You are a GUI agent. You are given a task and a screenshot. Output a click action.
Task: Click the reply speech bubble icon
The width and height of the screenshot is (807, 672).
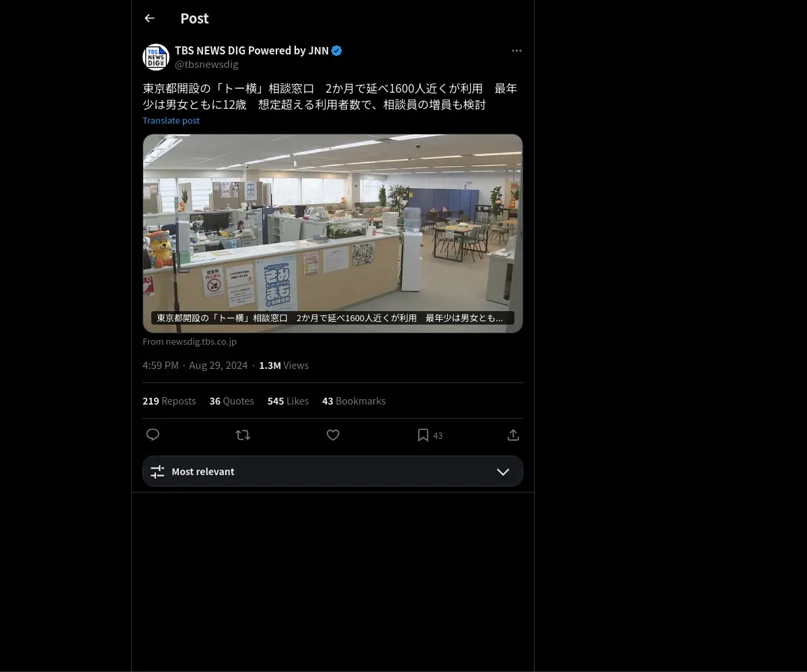(153, 435)
